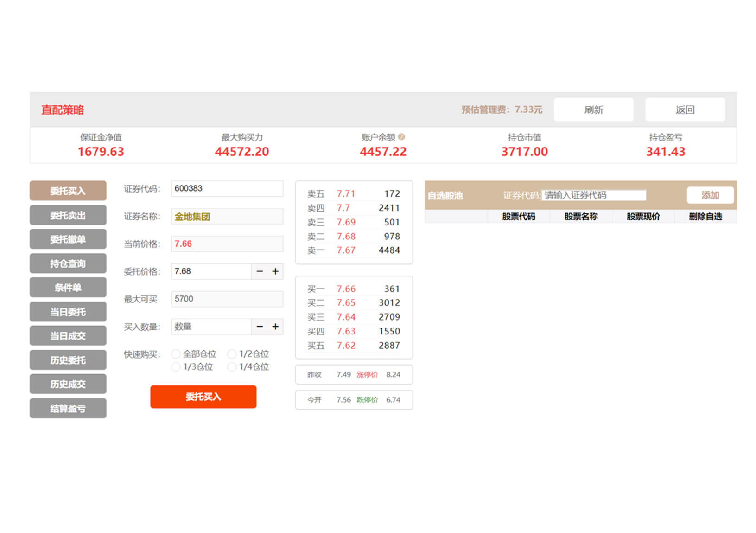Decrease 买入数量 with the minus button
Screen dimensions: 756x533
click(260, 327)
